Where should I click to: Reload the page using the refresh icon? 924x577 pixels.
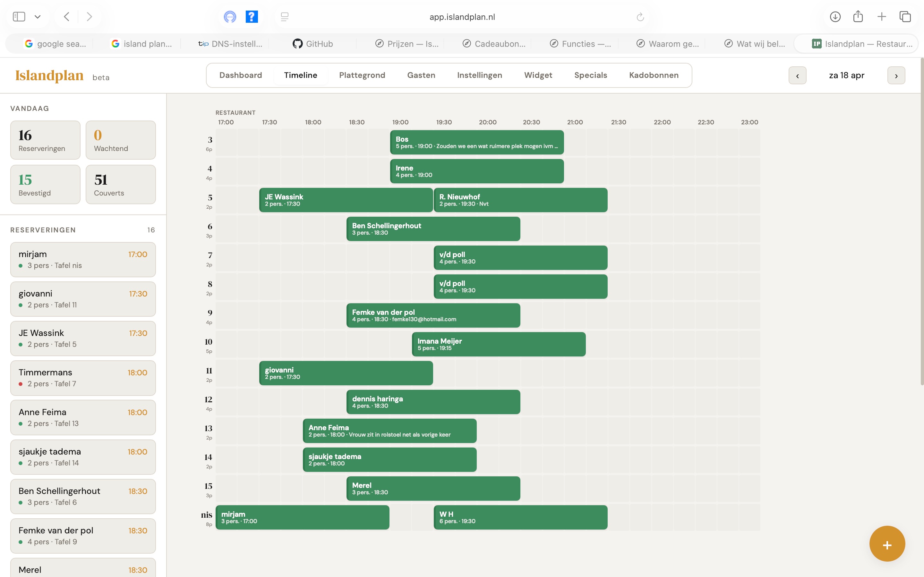click(640, 16)
